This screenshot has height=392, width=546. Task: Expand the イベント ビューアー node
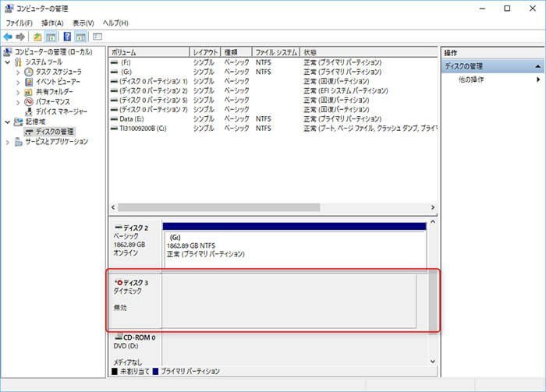18,82
